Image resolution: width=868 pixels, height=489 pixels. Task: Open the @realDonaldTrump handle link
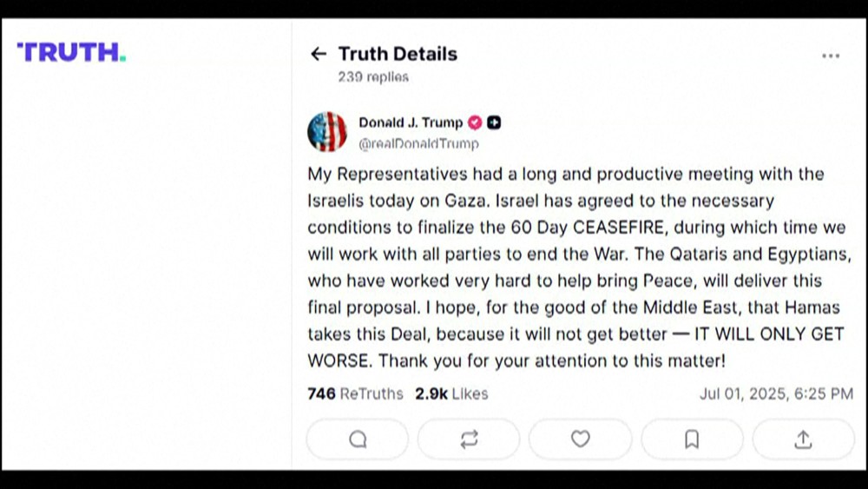[418, 143]
